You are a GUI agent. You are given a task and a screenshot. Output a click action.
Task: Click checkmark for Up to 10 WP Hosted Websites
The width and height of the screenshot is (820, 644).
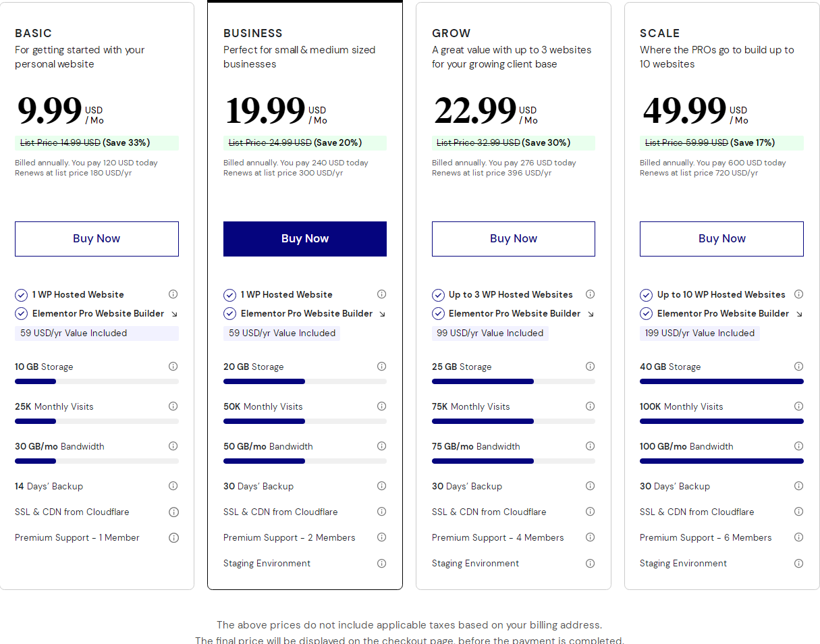[x=646, y=295]
